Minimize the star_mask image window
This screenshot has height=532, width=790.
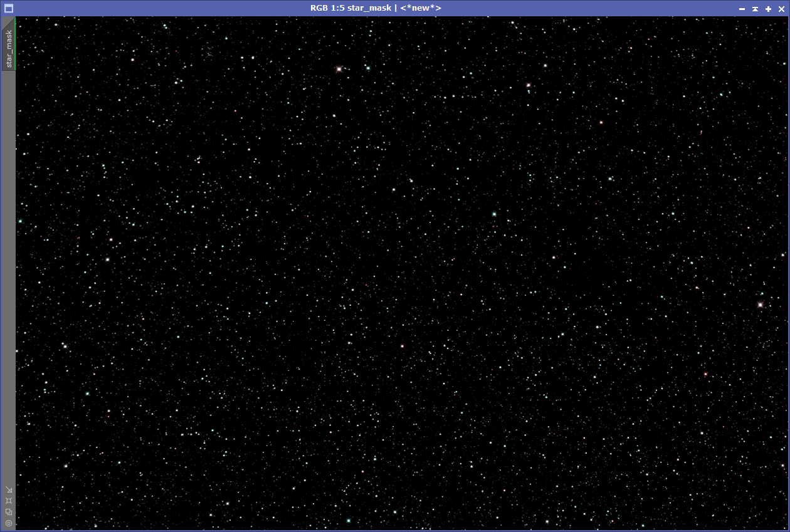coord(742,9)
